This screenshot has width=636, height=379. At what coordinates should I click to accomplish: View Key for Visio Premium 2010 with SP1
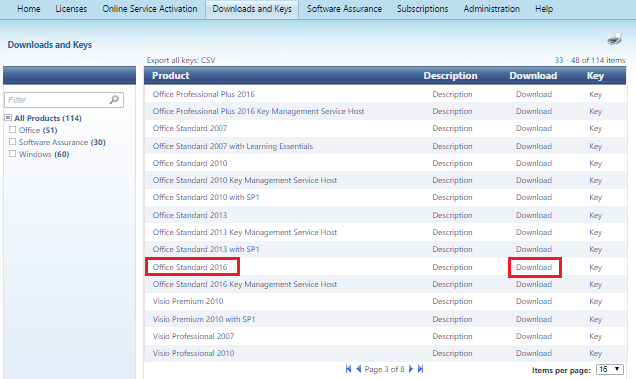595,319
